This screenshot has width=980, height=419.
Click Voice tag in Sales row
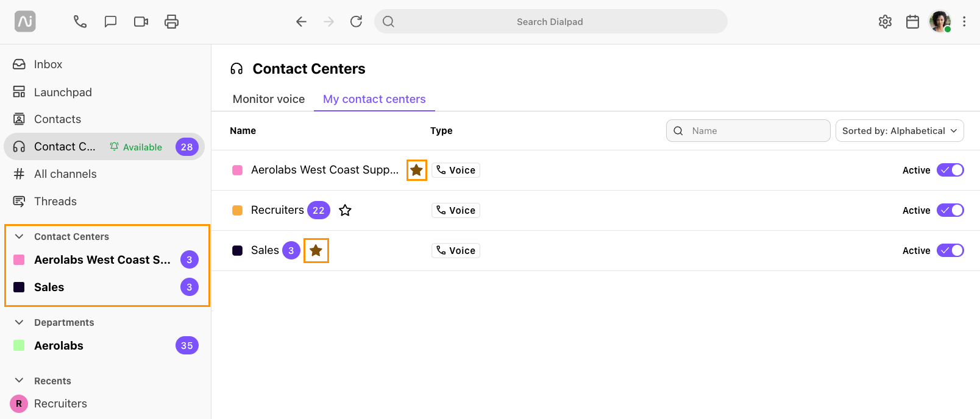coord(456,251)
